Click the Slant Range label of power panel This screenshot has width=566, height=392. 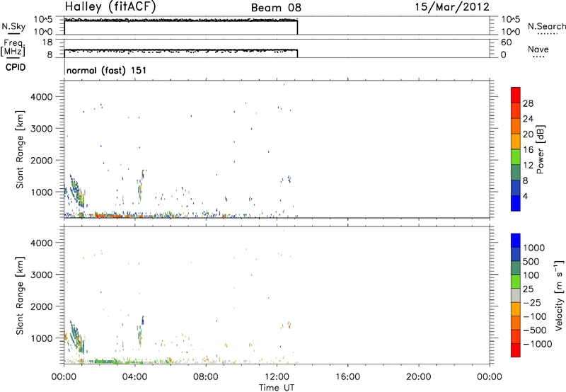click(x=20, y=149)
